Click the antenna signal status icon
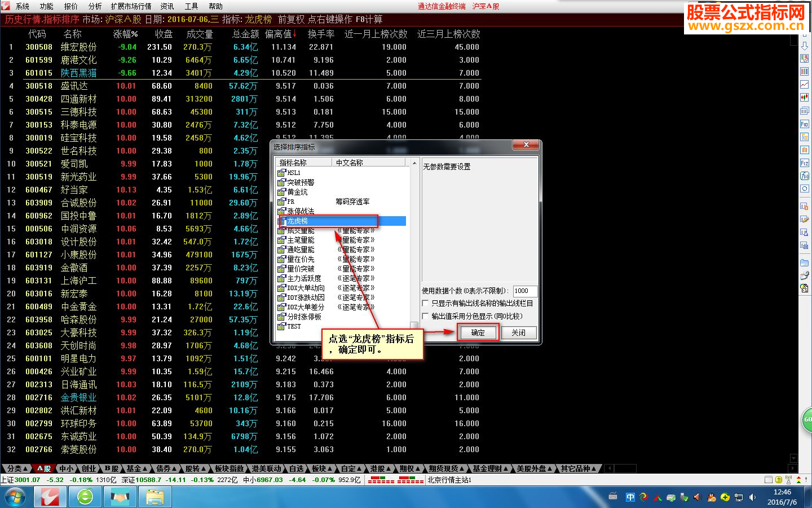The image size is (812, 508). pos(789,480)
